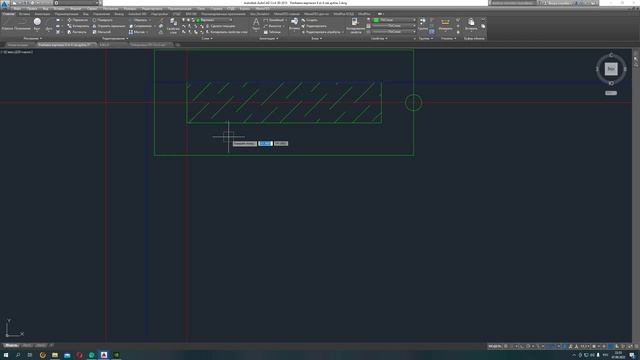Choose the Trim (Обрезать) tool
640x360 pixels.
(x=138, y=20)
